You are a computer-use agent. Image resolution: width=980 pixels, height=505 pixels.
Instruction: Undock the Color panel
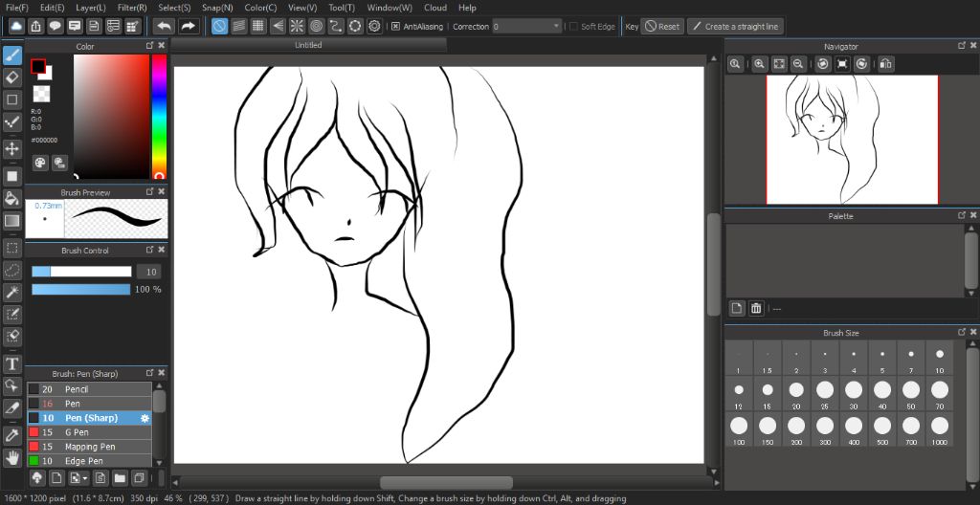click(149, 46)
